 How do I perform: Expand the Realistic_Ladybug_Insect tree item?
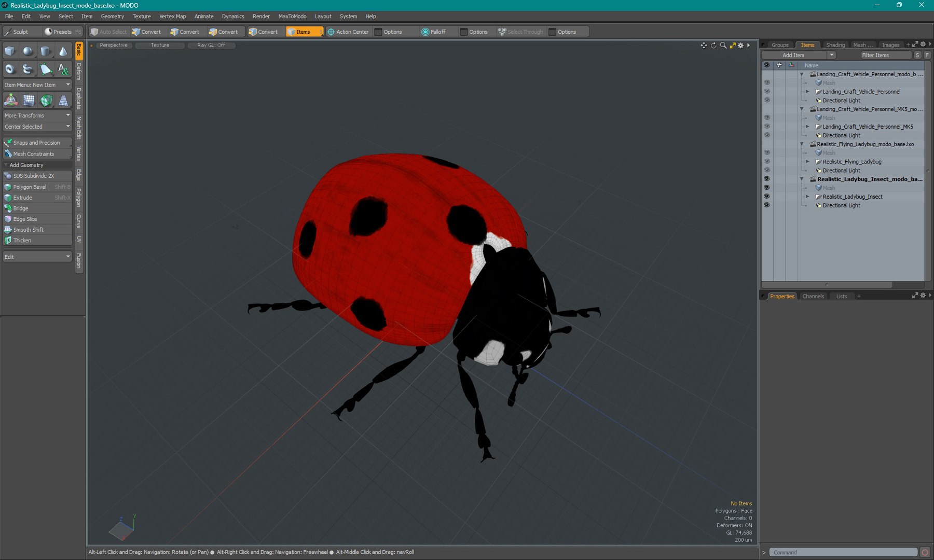click(x=807, y=197)
